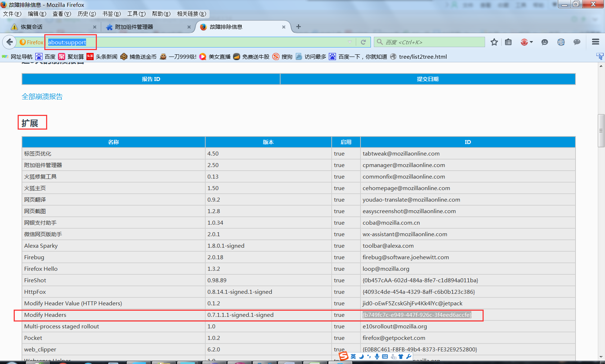Viewport: 605px width, 364px height.
Task: Click the scrollbar down arrow
Action: pyautogui.click(x=601, y=357)
